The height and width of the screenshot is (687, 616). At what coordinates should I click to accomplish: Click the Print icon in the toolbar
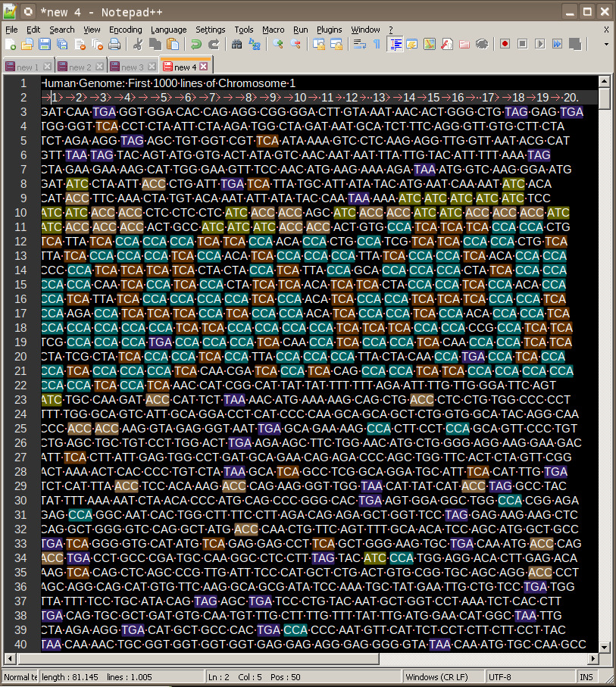[113, 45]
